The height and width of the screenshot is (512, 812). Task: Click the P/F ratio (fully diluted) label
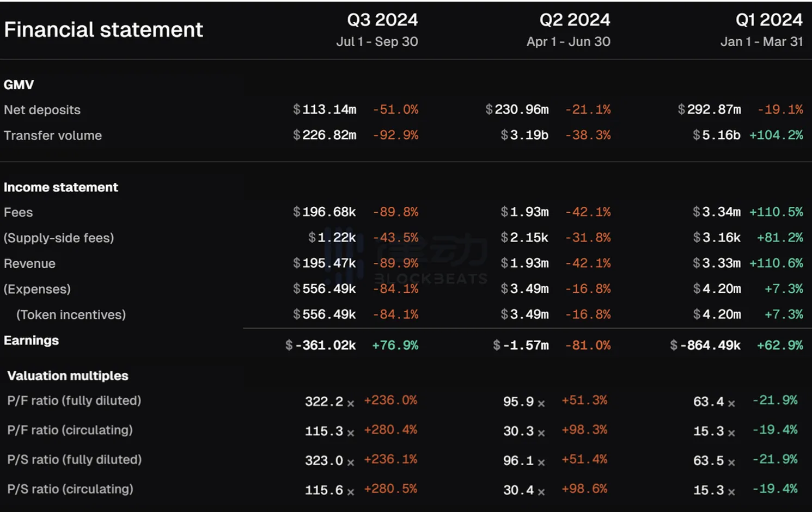(x=74, y=401)
